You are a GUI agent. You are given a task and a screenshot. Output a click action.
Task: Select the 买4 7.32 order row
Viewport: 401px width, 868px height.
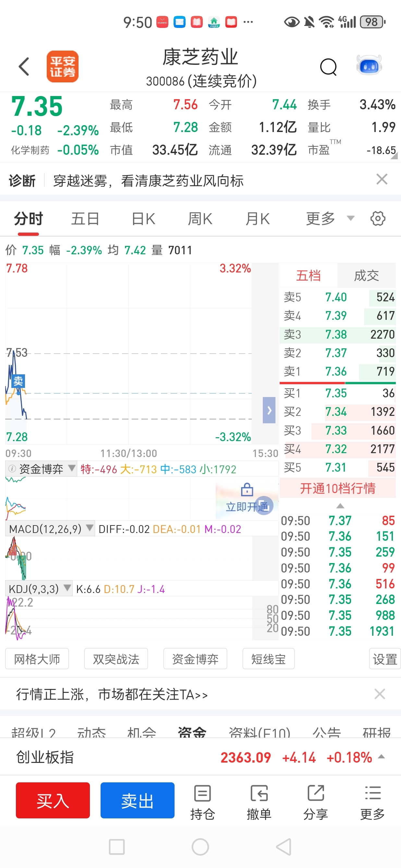click(338, 449)
